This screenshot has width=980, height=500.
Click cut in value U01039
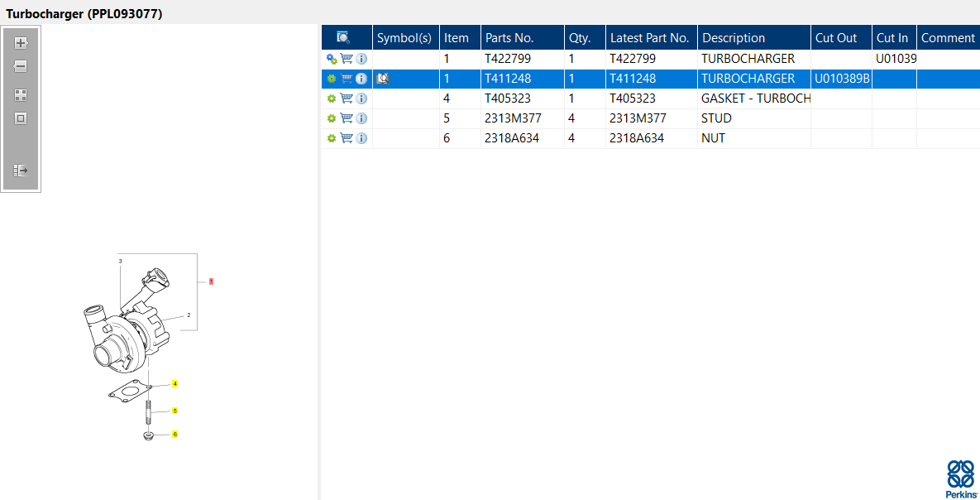896,59
